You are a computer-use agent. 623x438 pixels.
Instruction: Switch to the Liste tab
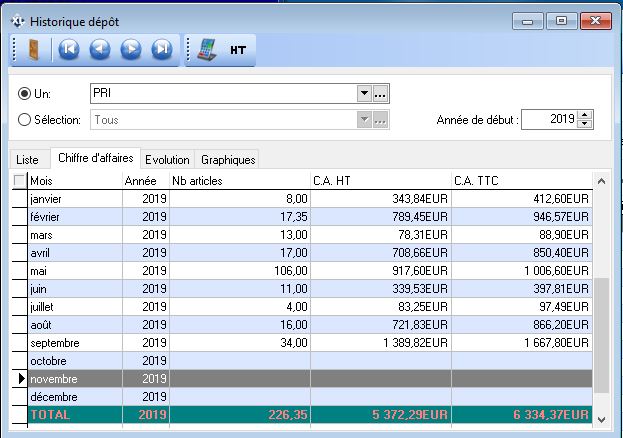[x=27, y=160]
